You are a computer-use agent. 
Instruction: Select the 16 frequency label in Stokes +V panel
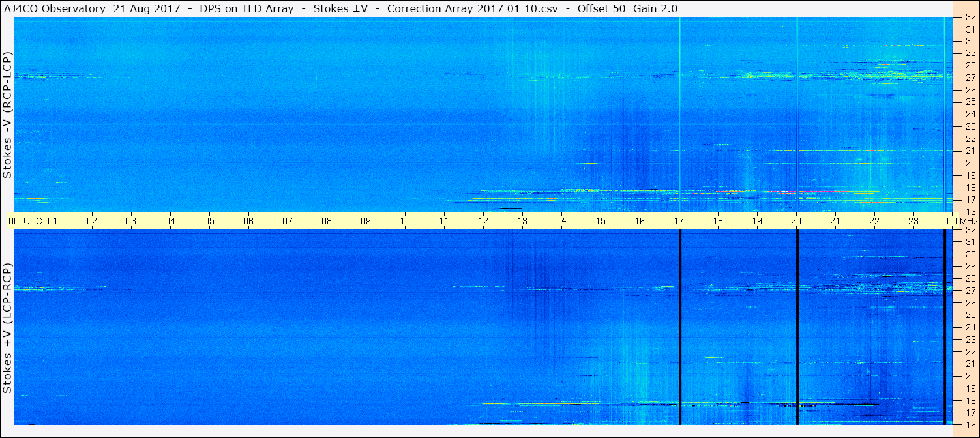tap(970, 424)
